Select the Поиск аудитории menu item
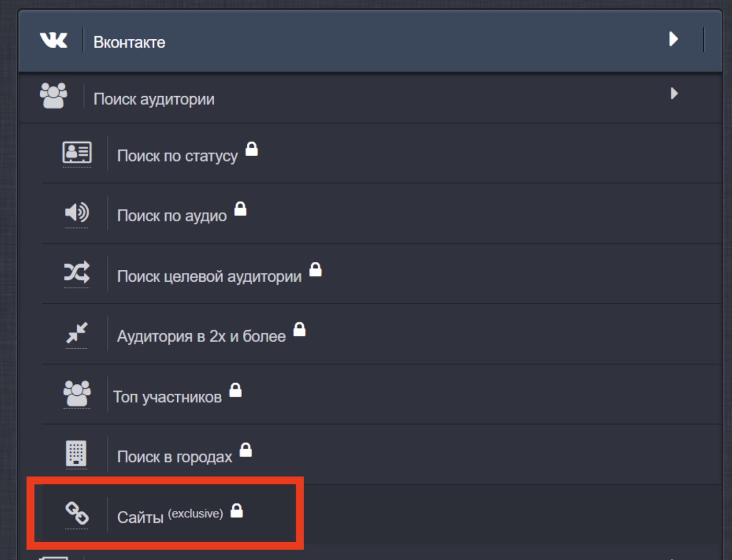This screenshot has height=560, width=732. click(154, 99)
